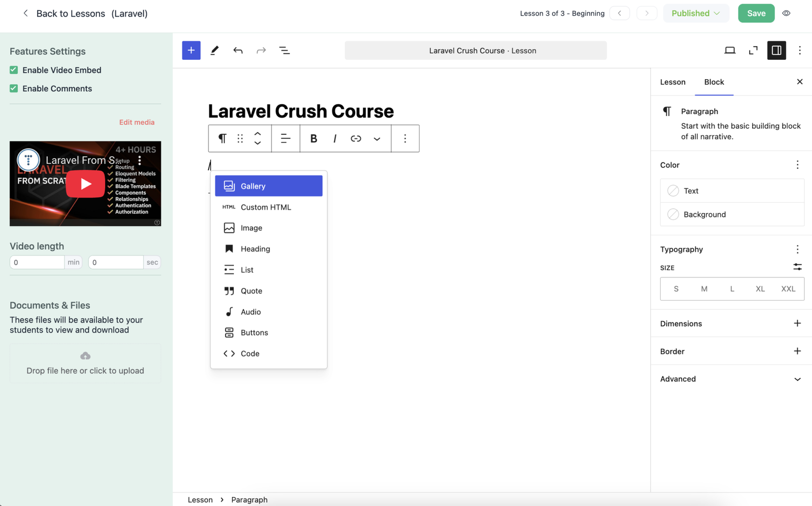
Task: Open the Document Overview list icon
Action: pyautogui.click(x=284, y=50)
